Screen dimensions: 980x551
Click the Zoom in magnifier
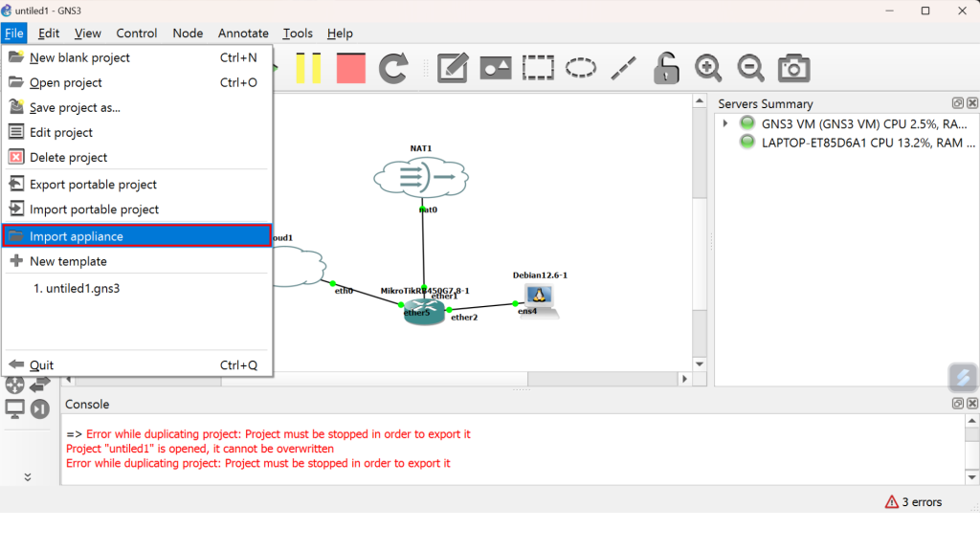pyautogui.click(x=708, y=68)
